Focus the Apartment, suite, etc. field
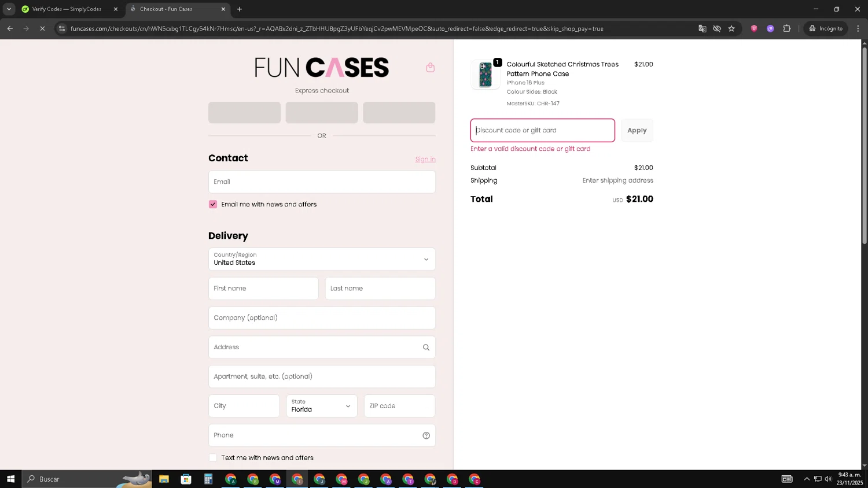The width and height of the screenshot is (868, 488). pyautogui.click(x=322, y=376)
